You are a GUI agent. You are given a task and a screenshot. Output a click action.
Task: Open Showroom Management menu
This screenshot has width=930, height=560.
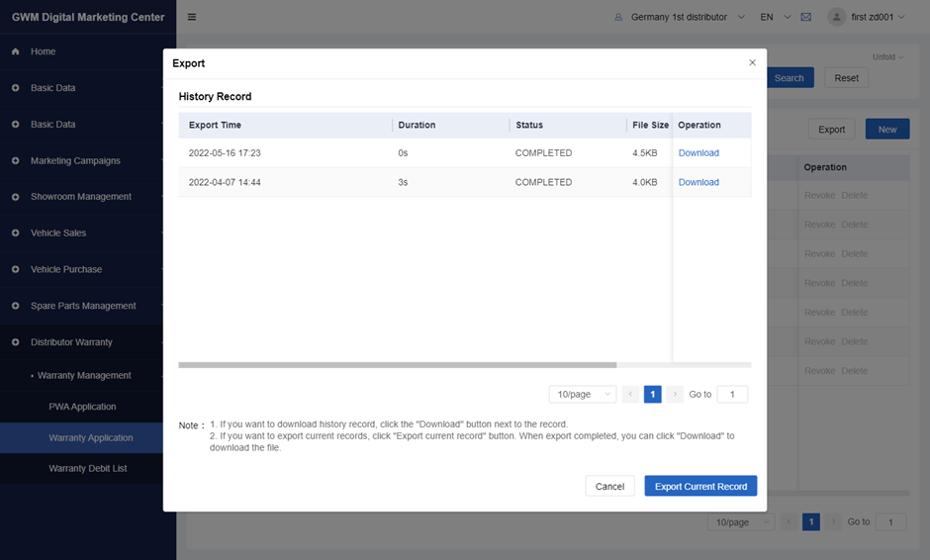81,196
